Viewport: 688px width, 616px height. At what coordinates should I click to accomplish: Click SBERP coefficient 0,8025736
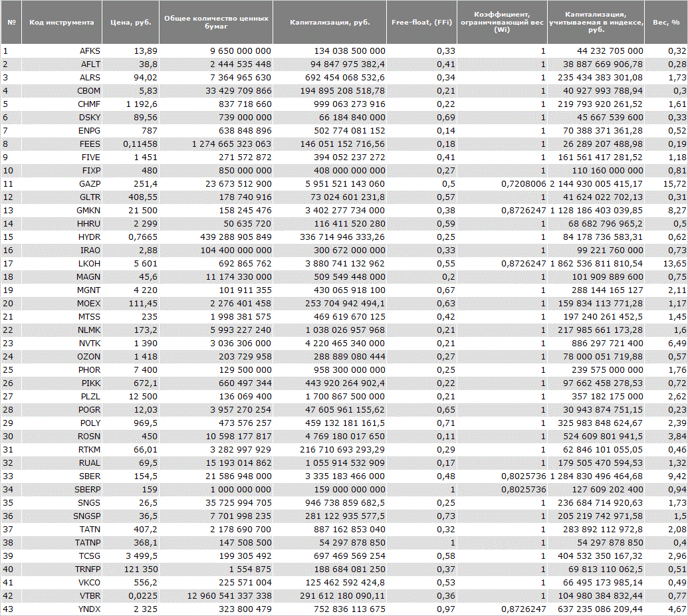(x=524, y=490)
